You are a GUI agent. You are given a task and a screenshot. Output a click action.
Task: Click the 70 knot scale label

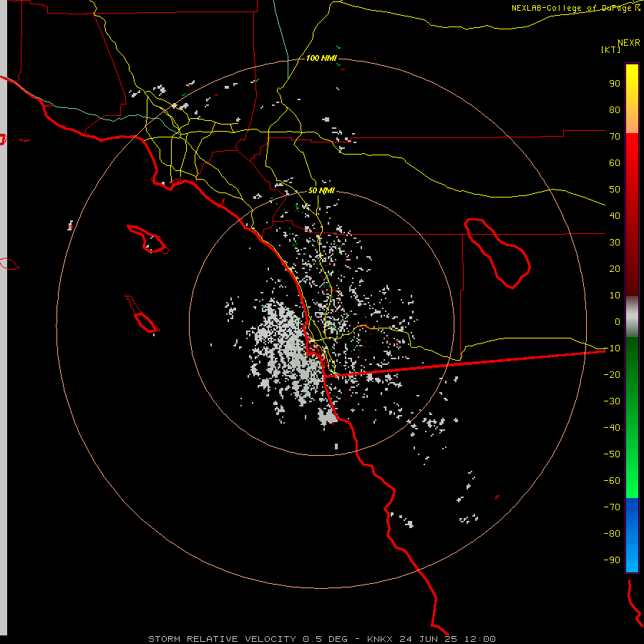pos(615,137)
